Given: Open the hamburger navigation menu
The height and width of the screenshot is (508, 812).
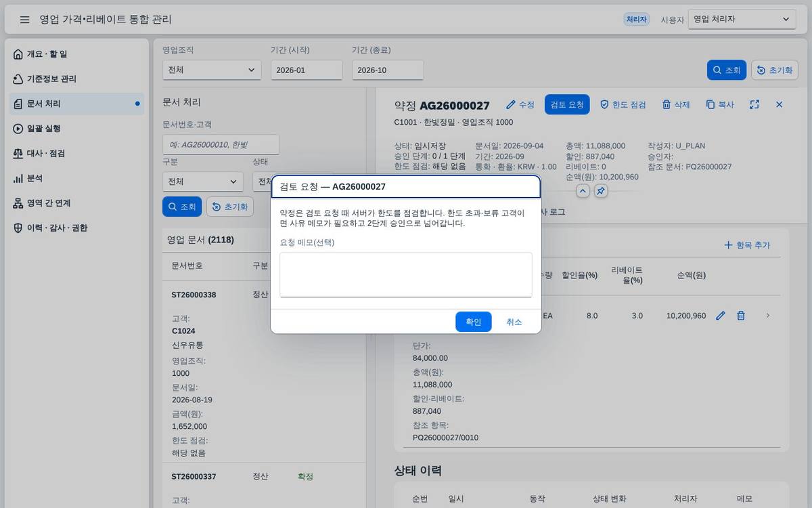Looking at the screenshot, I should point(24,20).
